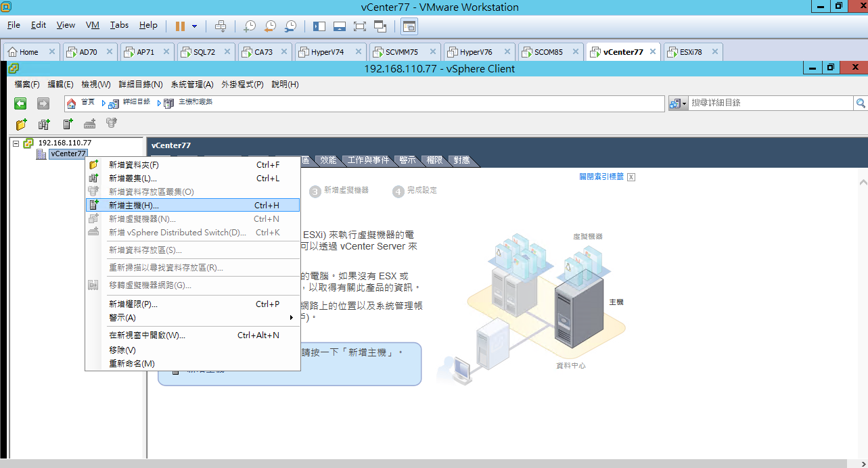This screenshot has width=868, height=468.
Task: Click 主機和叢集 in the breadcrumb bar
Action: tap(196, 101)
